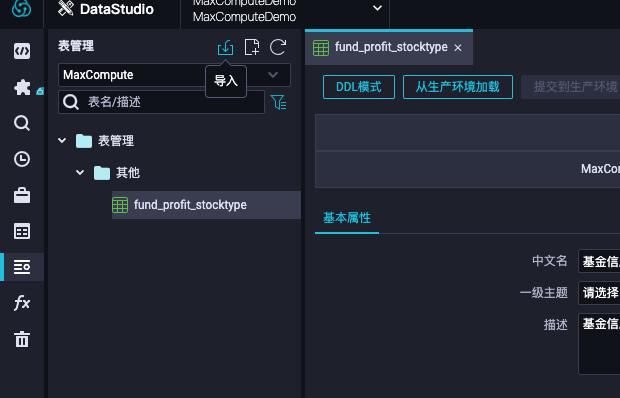Click the magnifier search icon in left sidebar
This screenshot has height=398, width=620.
(22, 123)
